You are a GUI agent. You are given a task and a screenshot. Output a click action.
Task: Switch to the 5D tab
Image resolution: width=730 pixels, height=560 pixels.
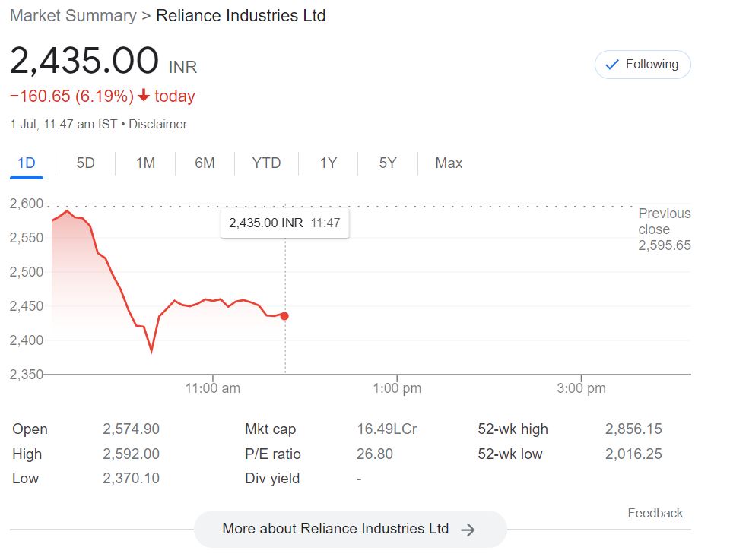pyautogui.click(x=86, y=163)
